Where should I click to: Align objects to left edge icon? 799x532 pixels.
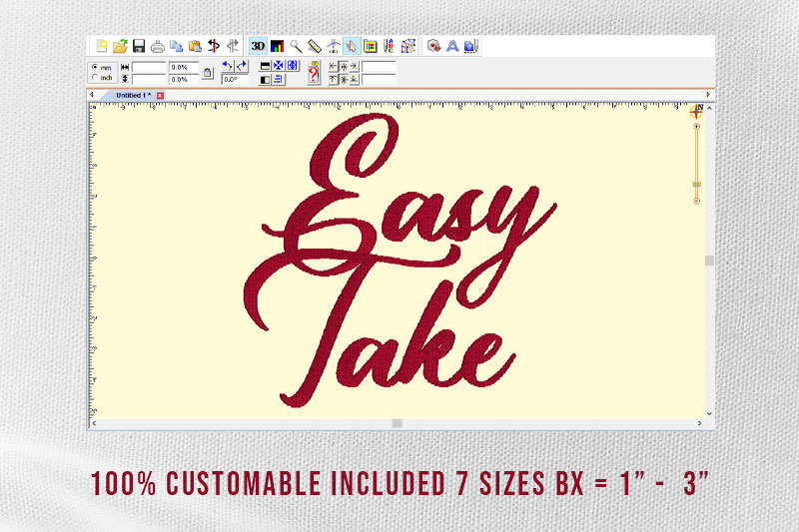pyautogui.click(x=334, y=67)
